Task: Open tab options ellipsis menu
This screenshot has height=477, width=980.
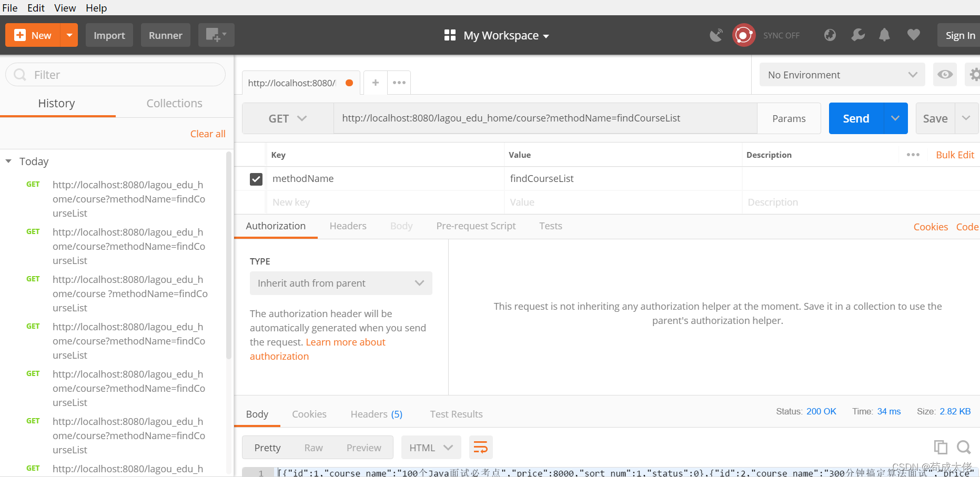Action: pyautogui.click(x=399, y=83)
